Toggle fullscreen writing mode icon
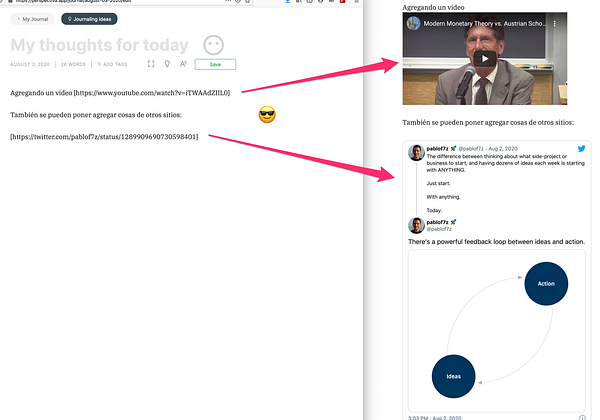This screenshot has height=420, width=600. (x=151, y=64)
